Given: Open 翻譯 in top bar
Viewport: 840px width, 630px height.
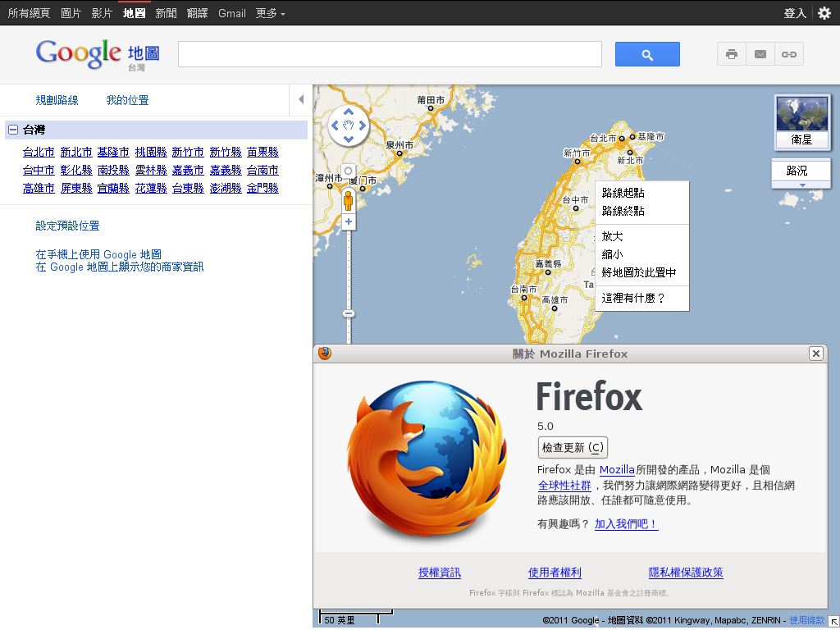Looking at the screenshot, I should click(x=198, y=13).
